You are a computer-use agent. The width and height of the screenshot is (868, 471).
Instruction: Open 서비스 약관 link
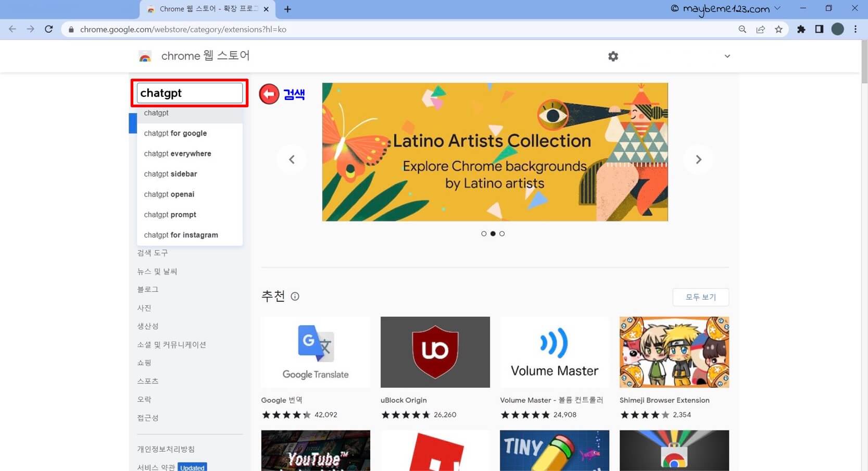click(x=156, y=467)
